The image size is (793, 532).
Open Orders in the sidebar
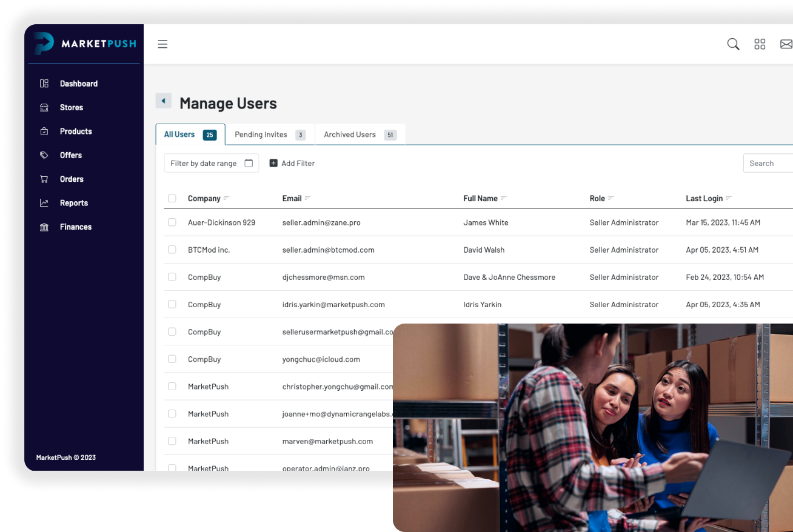[72, 179]
